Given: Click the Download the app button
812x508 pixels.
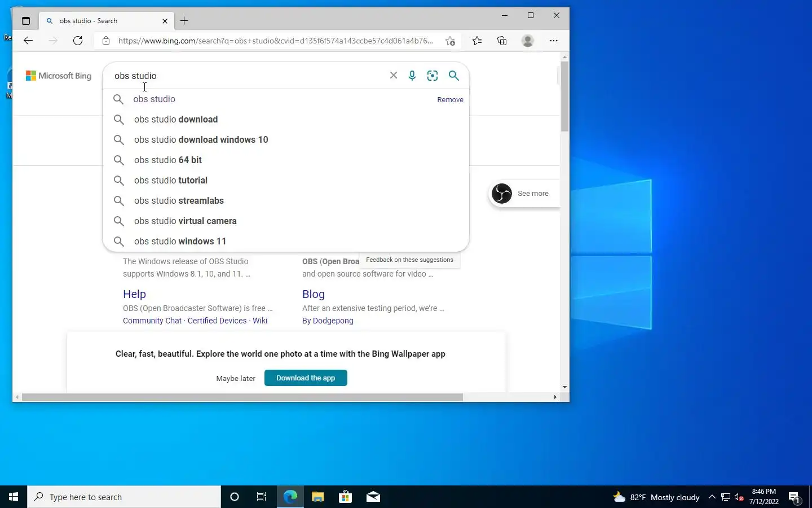Looking at the screenshot, I should pyautogui.click(x=306, y=378).
